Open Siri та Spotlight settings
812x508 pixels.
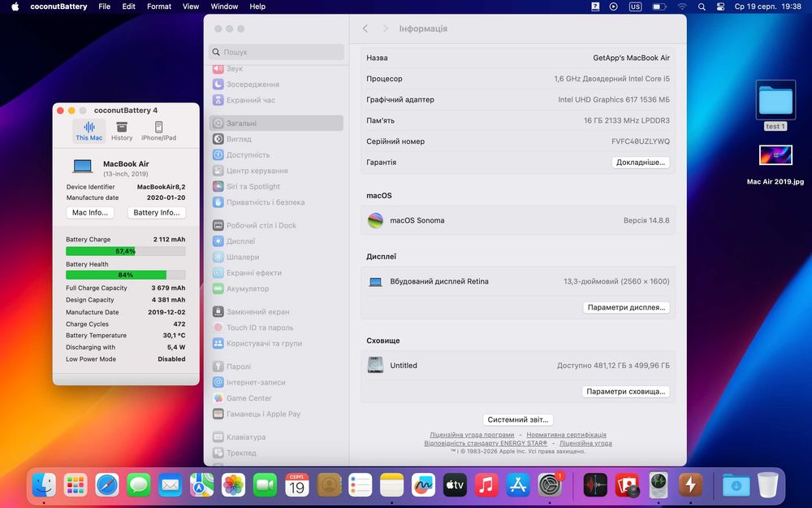[x=277, y=187]
